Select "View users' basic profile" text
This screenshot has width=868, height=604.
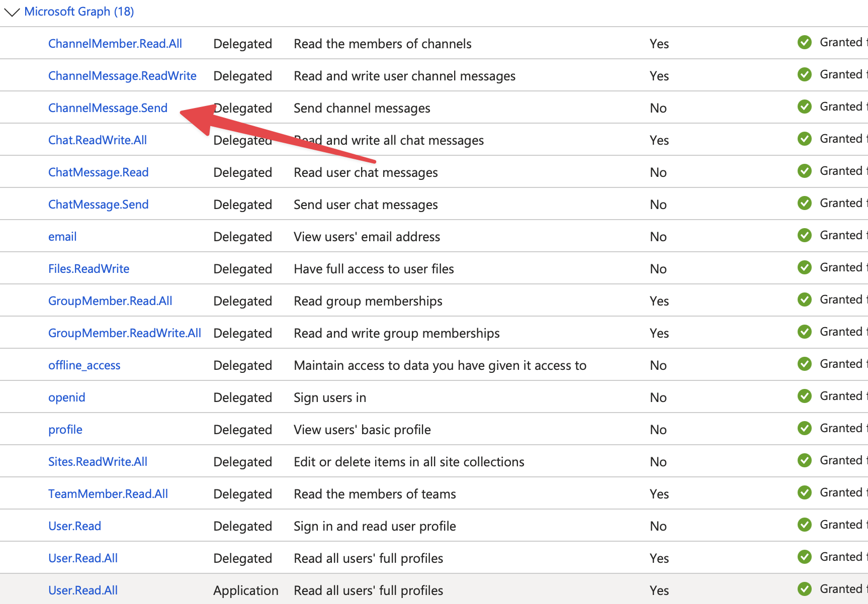(x=363, y=430)
